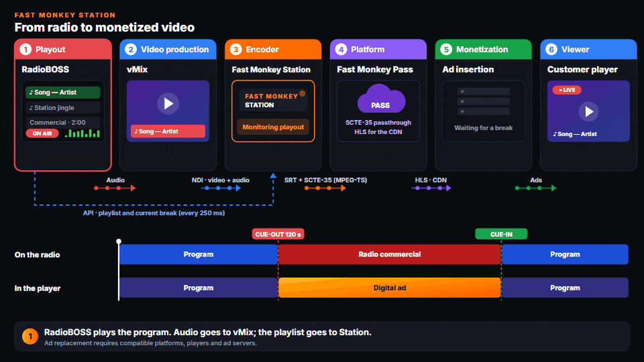
Task: Select the Encoder card header
Action: 273,49
